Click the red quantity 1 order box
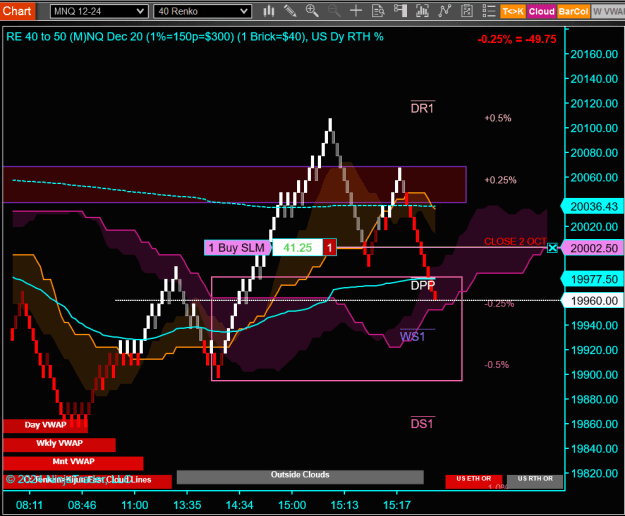625x516 pixels. 329,248
